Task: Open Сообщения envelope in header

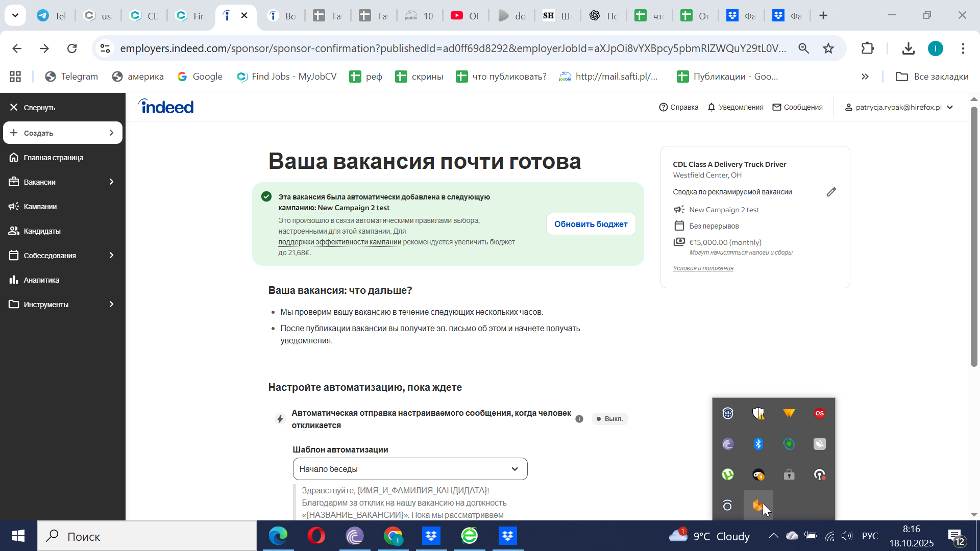Action: [x=777, y=107]
